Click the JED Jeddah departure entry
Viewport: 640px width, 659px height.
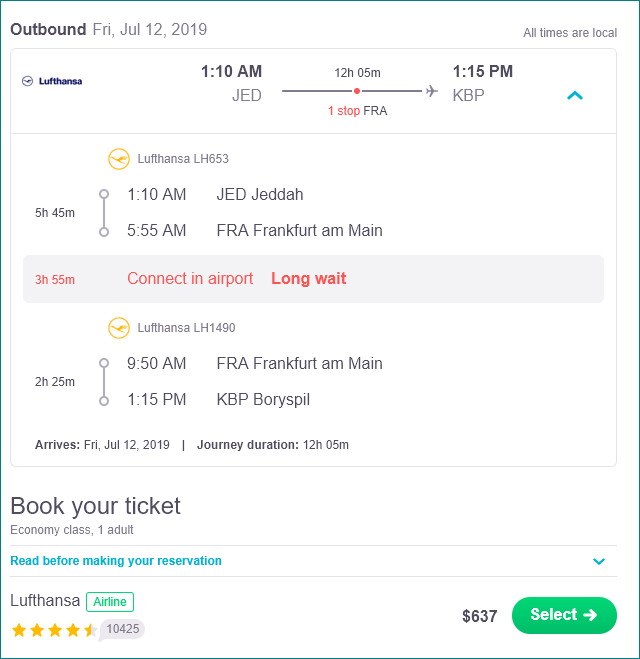(260, 195)
